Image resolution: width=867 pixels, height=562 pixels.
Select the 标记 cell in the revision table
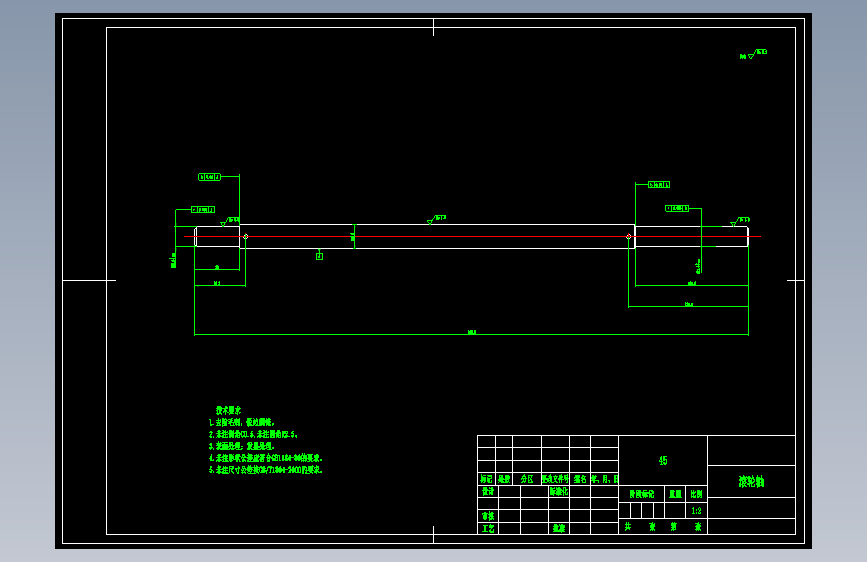coord(487,479)
